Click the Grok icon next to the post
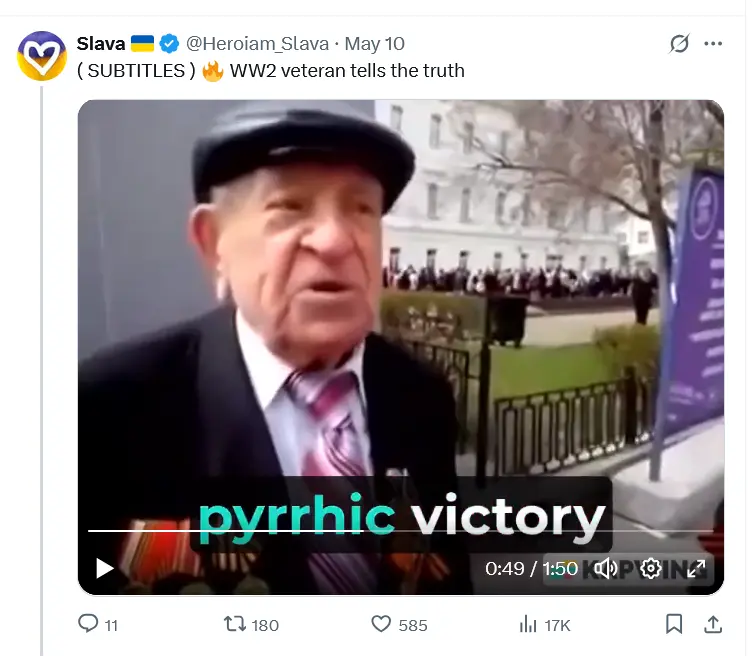This screenshot has height=656, width=756. [x=679, y=44]
